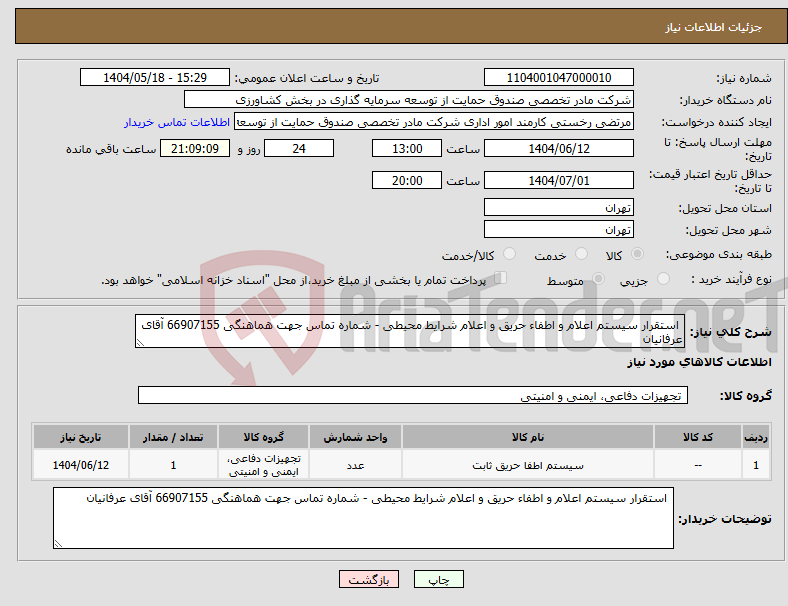
Task: Click the resize handle of شرح کلی نیاز textarea
Action: click(140, 343)
